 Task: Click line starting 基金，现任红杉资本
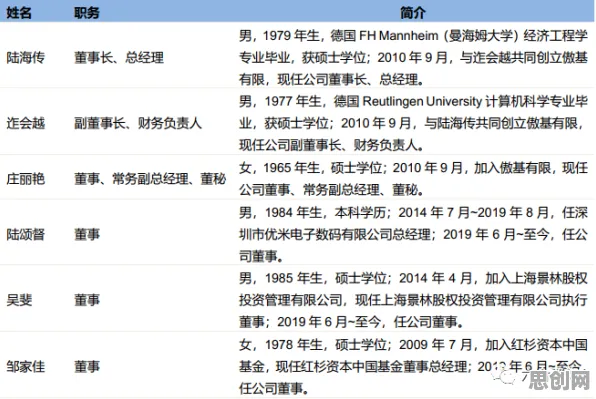[411, 367]
